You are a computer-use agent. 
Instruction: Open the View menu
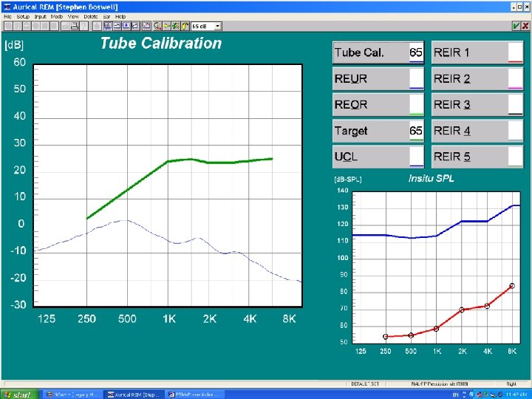[x=73, y=16]
